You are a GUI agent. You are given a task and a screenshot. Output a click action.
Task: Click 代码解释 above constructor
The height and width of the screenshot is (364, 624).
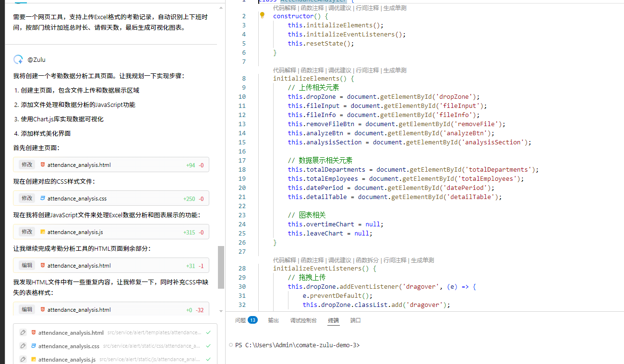click(285, 8)
